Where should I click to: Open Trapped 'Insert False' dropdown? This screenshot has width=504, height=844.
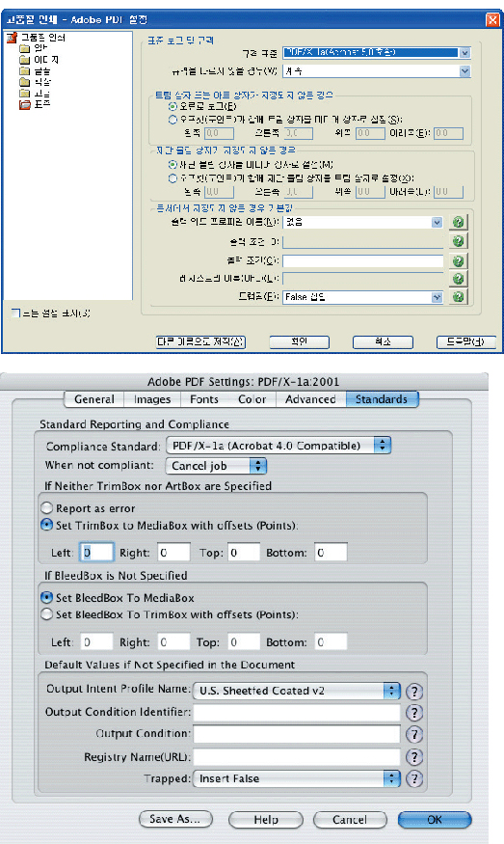297,778
